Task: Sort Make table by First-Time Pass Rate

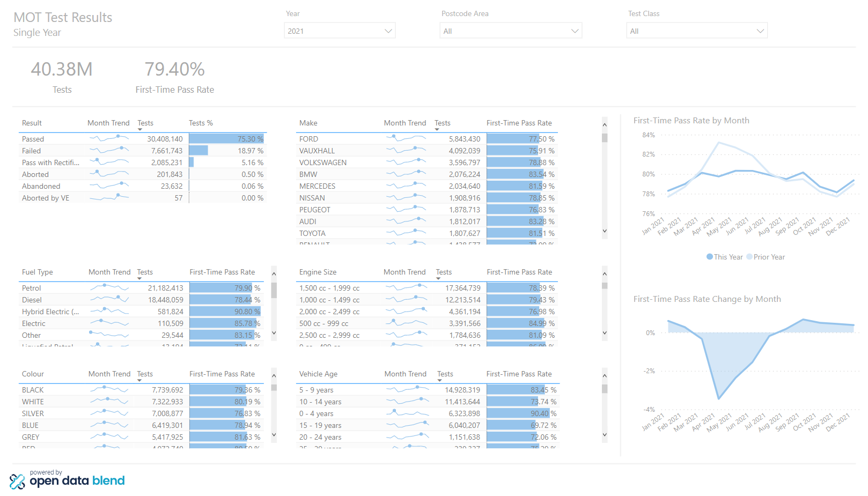Action: click(519, 123)
